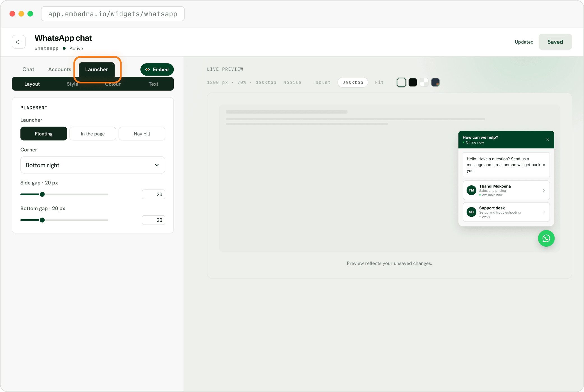Select checkered transparent background swatch
The image size is (584, 392).
coord(424,82)
